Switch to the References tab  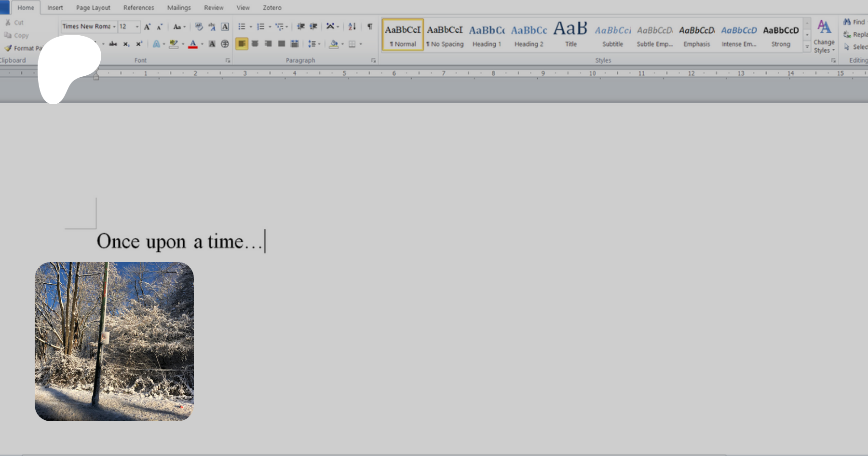coord(138,8)
